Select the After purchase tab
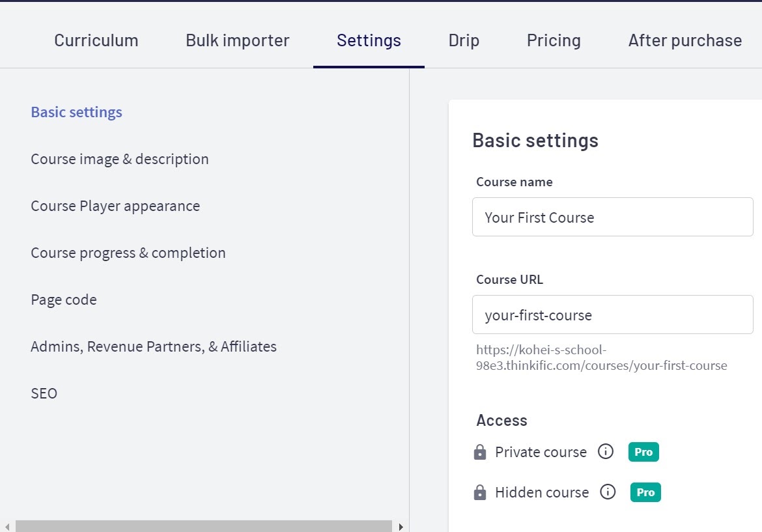The height and width of the screenshot is (532, 762). (684, 40)
